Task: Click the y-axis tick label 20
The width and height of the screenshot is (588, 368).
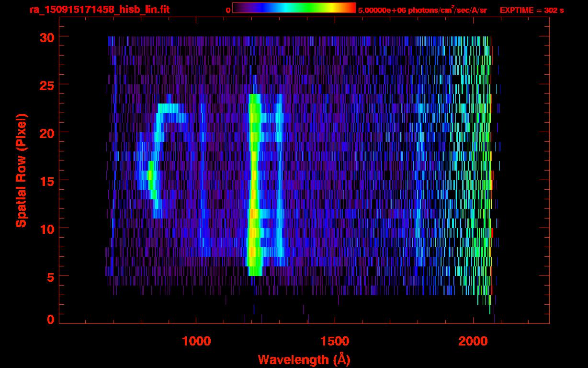Action: 46,133
